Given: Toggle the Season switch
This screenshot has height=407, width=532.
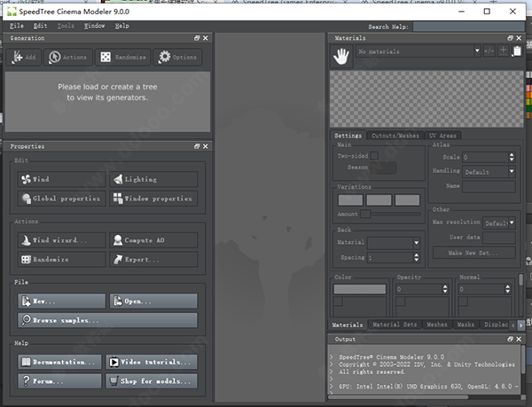Looking at the screenshot, I should pyautogui.click(x=383, y=168).
